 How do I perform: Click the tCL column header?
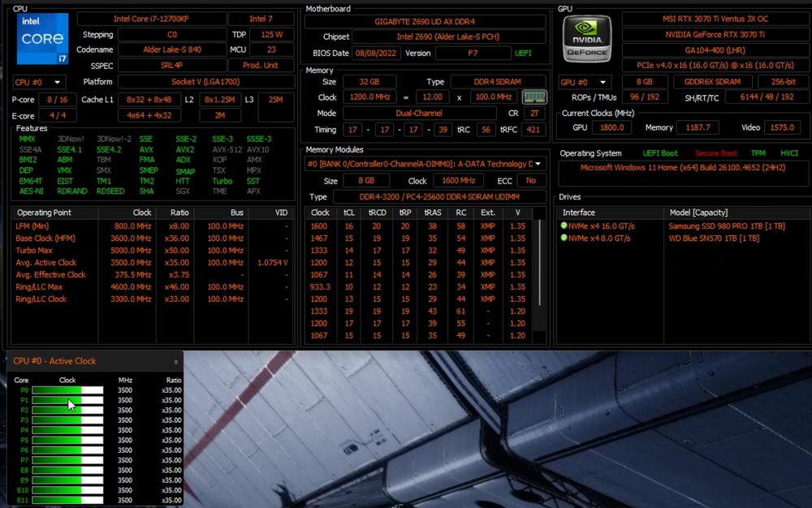point(349,213)
